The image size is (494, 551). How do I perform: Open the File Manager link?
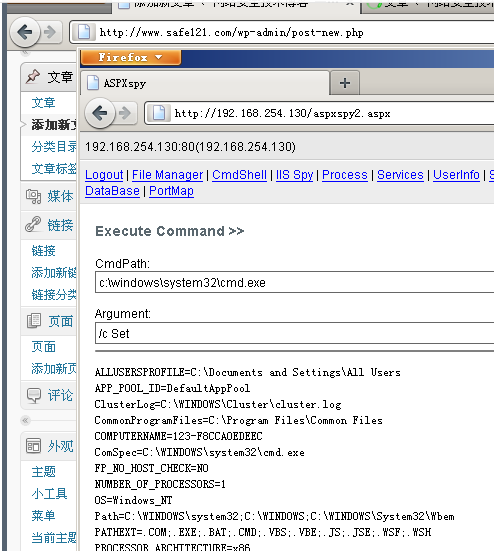tap(168, 175)
